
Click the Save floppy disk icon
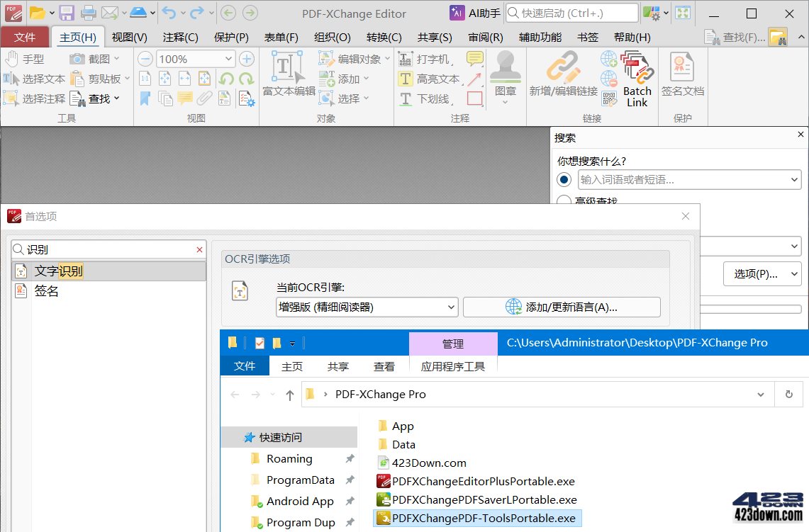[67, 13]
